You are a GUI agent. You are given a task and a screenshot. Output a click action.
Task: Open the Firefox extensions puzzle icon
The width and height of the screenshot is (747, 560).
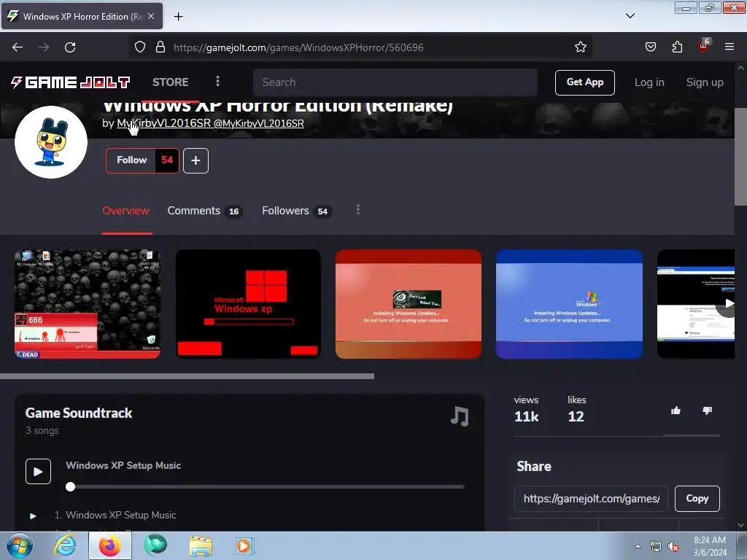677,47
